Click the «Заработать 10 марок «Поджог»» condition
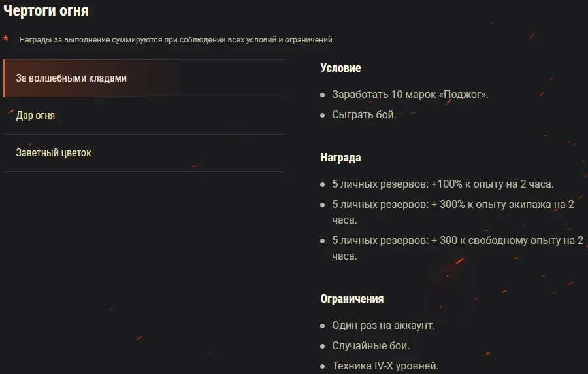The height and width of the screenshot is (374, 588). (x=410, y=95)
